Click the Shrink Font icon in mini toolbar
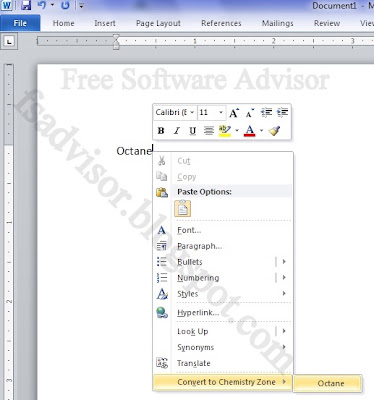Image resolution: width=374 pixels, height=400 pixels. tap(250, 113)
